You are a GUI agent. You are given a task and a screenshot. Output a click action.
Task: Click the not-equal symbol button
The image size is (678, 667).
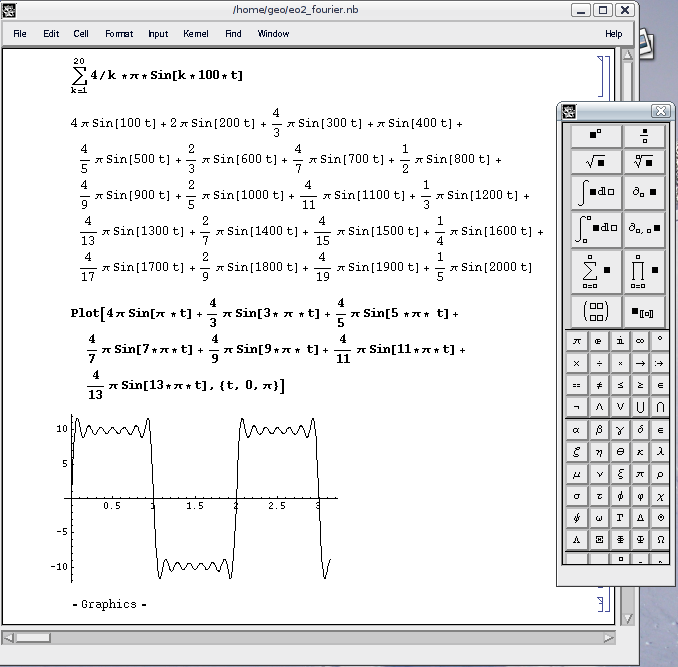tap(598, 385)
